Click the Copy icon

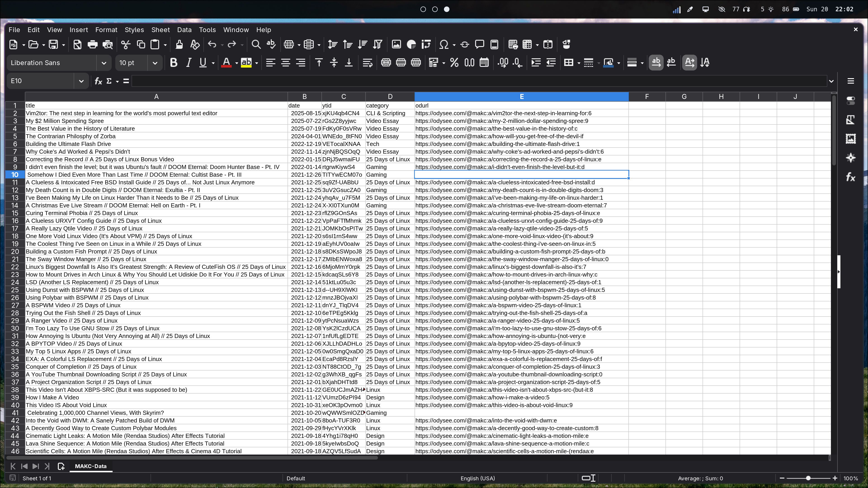(141, 45)
